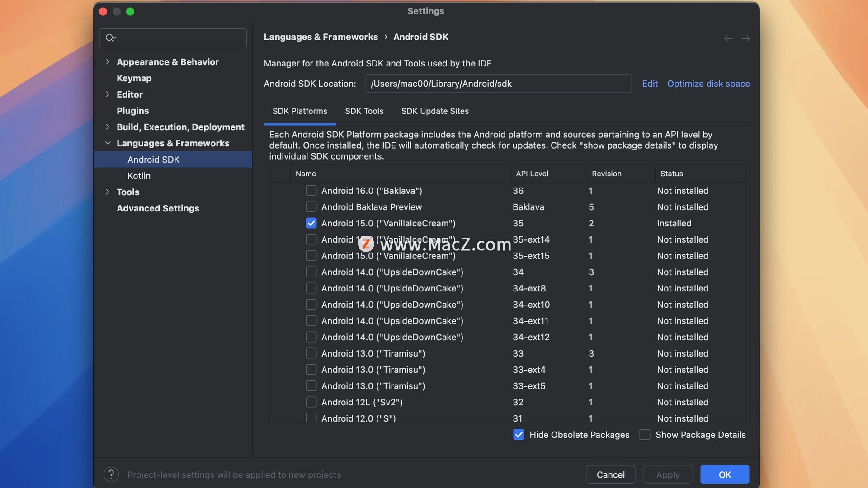Check Android 16.0 ("Baklava") checkbox
The height and width of the screenshot is (488, 868).
[x=311, y=191]
